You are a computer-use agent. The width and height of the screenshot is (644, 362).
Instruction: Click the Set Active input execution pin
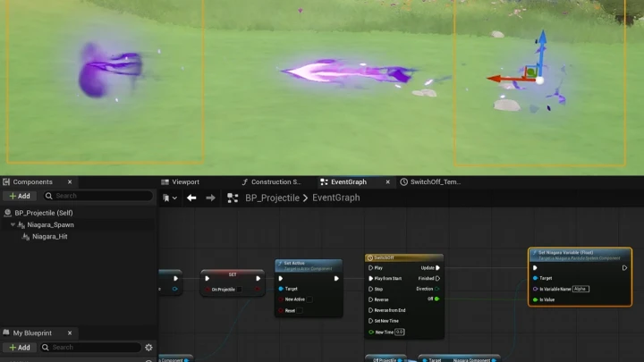point(281,279)
